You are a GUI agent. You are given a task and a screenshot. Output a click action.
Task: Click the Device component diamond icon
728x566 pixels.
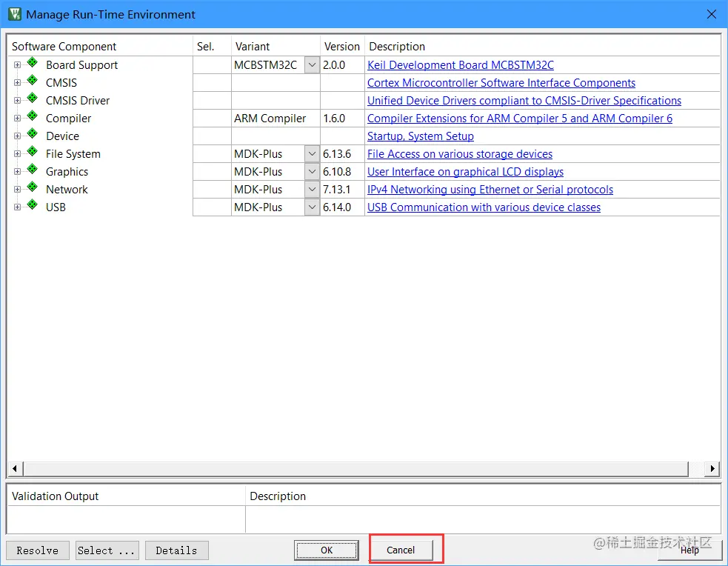tap(33, 133)
